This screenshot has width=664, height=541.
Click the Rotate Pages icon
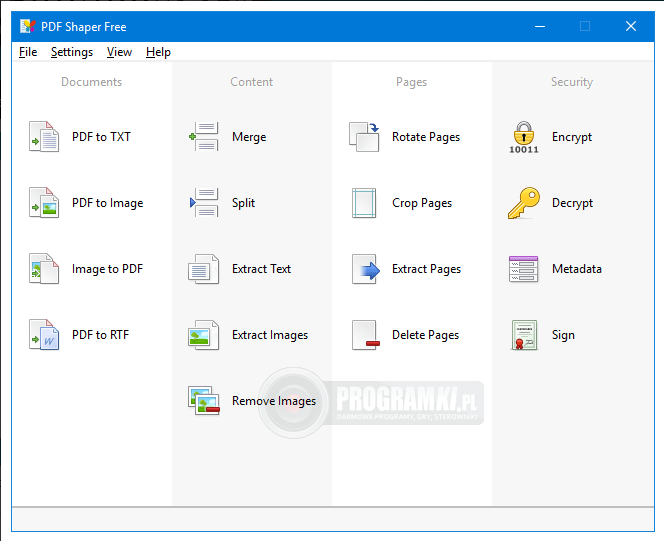(x=364, y=137)
